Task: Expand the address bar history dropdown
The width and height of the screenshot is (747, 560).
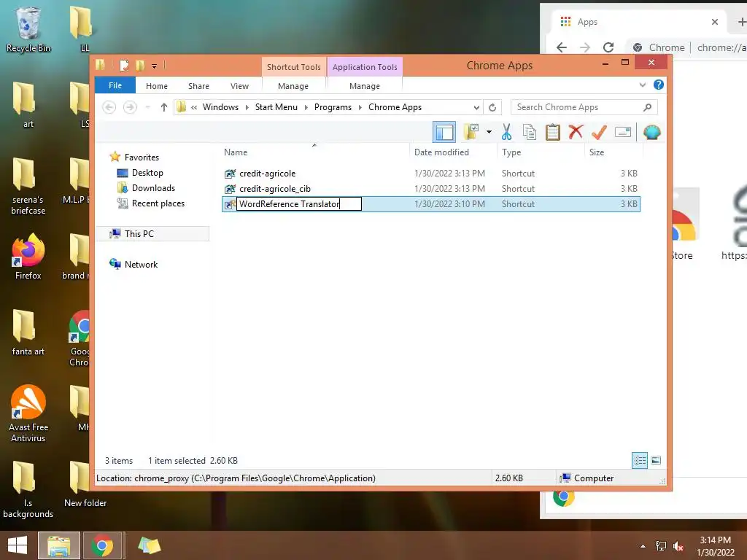Action: tap(476, 107)
